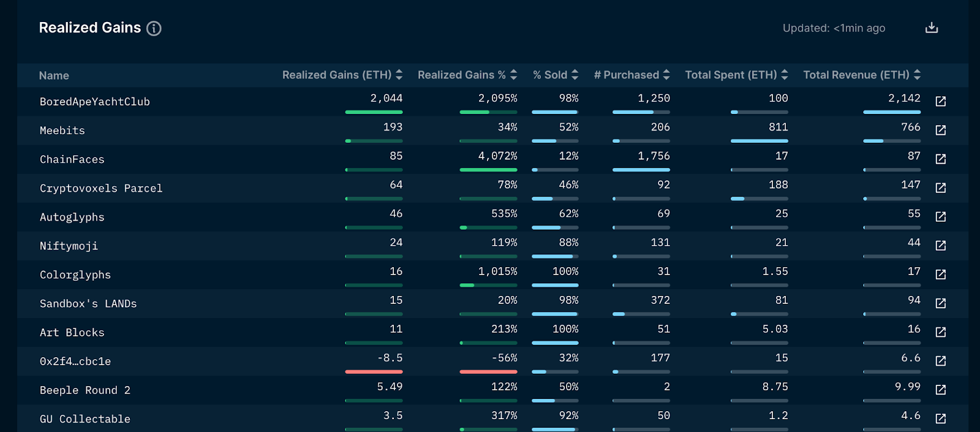Open external link for 0x2f4…cbc1e row
Viewport: 980px width, 432px height.
point(941,360)
